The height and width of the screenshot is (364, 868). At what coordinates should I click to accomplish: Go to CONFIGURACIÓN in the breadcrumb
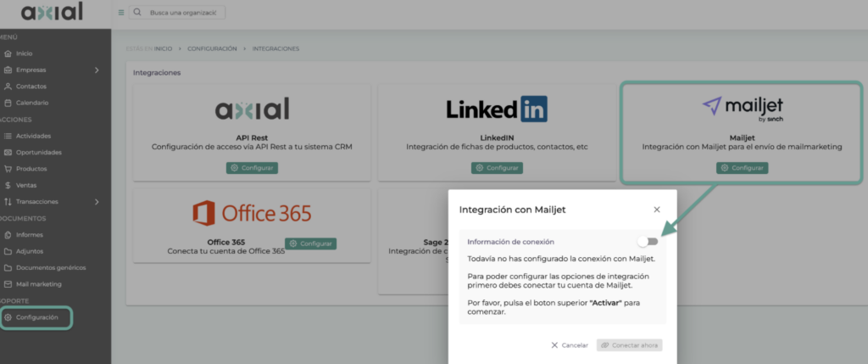pos(212,48)
